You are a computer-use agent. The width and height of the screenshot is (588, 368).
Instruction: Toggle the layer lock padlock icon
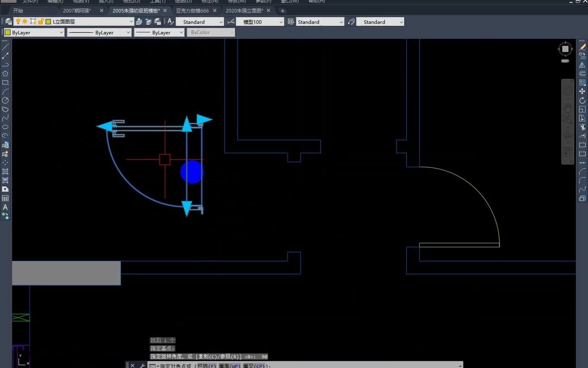point(41,21)
